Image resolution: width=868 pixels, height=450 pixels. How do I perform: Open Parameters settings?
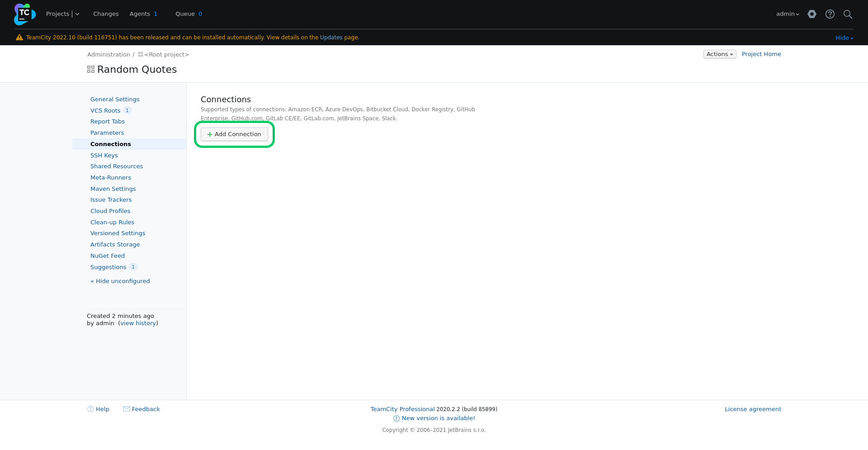point(107,133)
